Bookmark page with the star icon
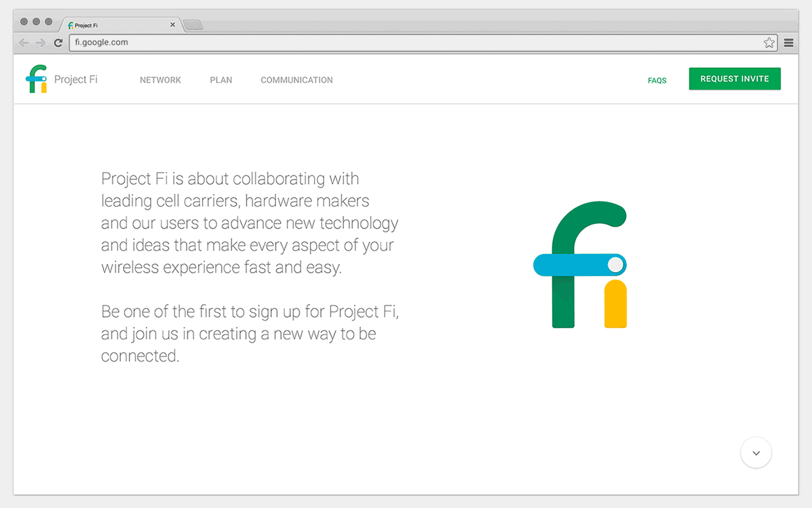Screen dimensions: 812x508 (769, 43)
